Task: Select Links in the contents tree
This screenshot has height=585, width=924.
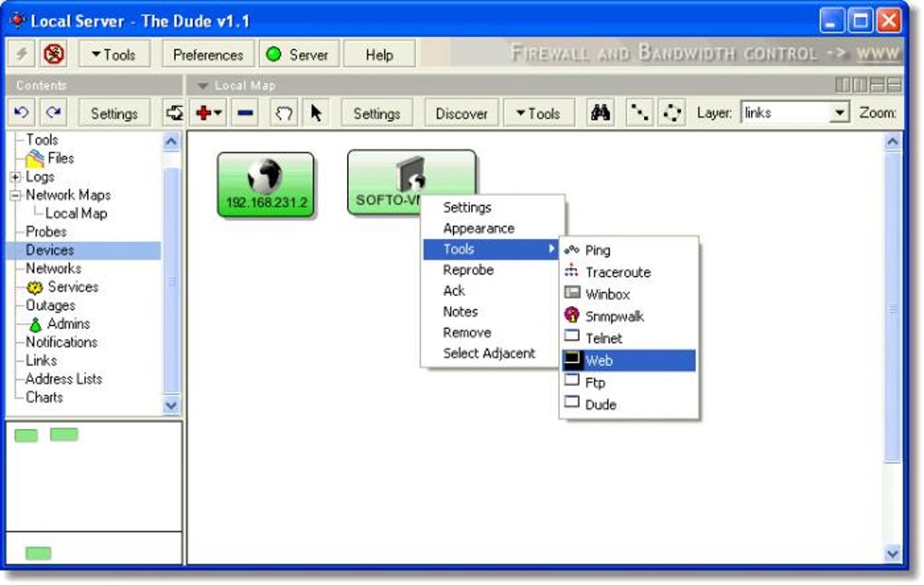Action: click(42, 360)
